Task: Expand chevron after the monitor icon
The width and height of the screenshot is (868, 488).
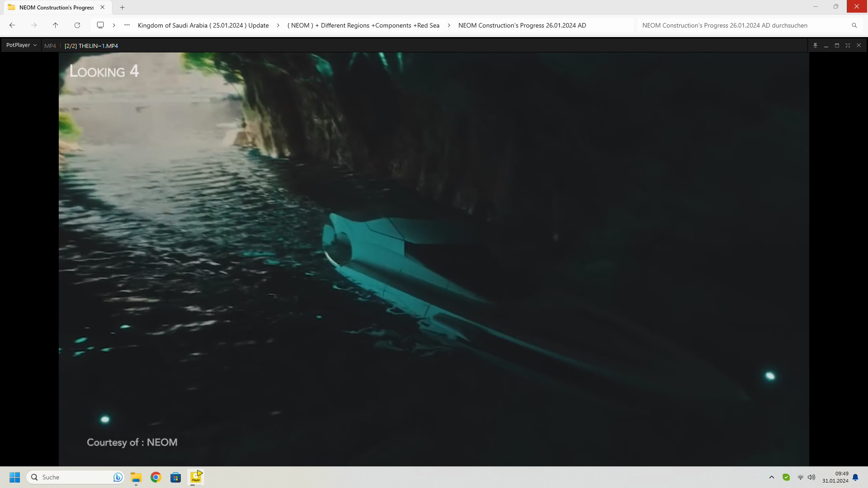Action: point(114,25)
